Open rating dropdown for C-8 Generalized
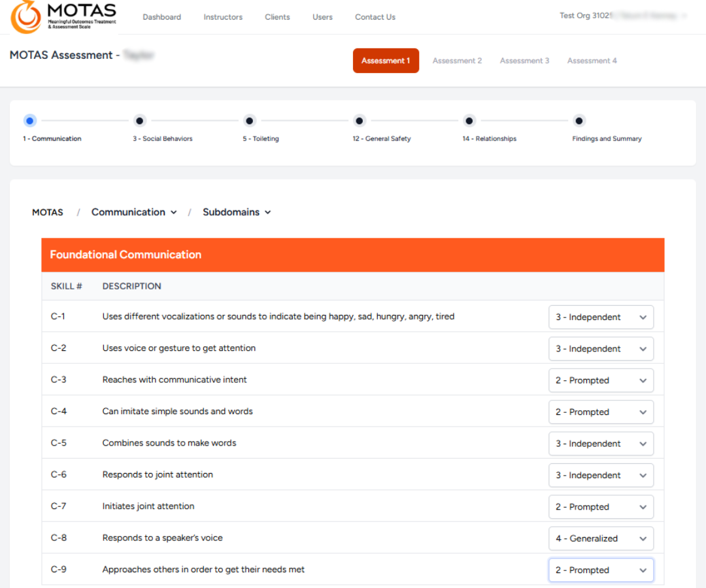Image resolution: width=706 pixels, height=588 pixels. coord(601,539)
